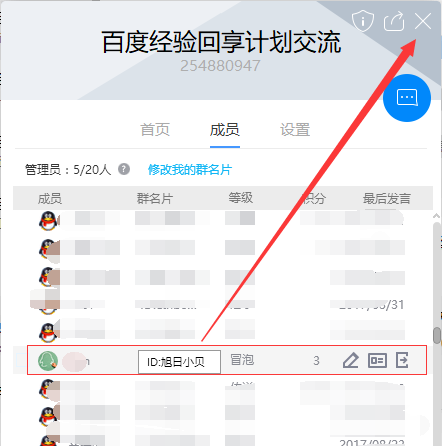This screenshot has width=442, height=446.
Task: Click the ID:旭日小贝 name card field
Action: (179, 362)
